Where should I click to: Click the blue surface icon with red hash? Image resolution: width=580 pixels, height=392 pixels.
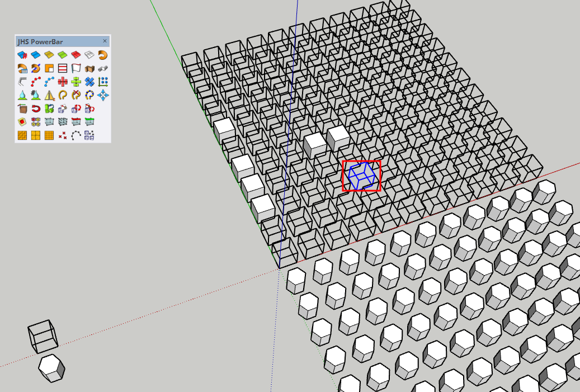coord(22,55)
